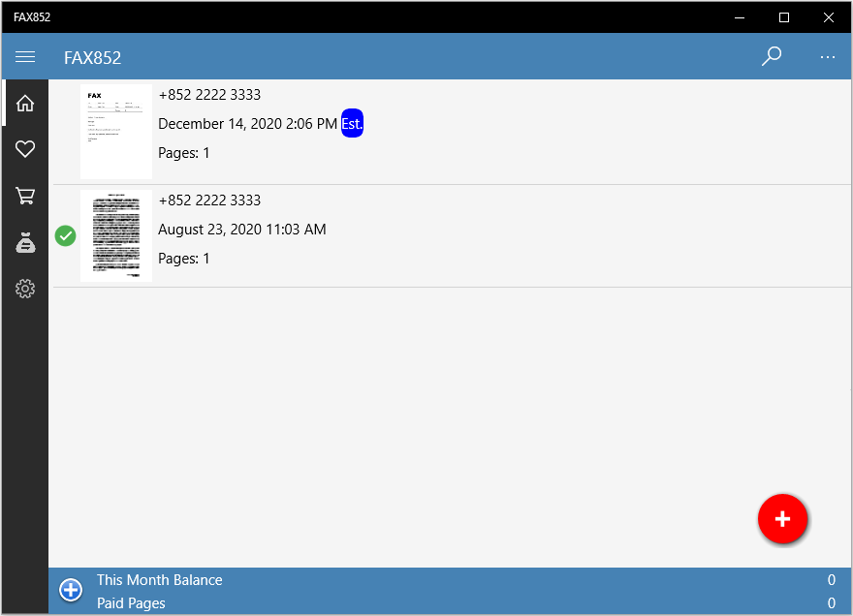Select the August 23, 2020 11:03 AM date
This screenshot has width=853, height=616.
point(242,230)
